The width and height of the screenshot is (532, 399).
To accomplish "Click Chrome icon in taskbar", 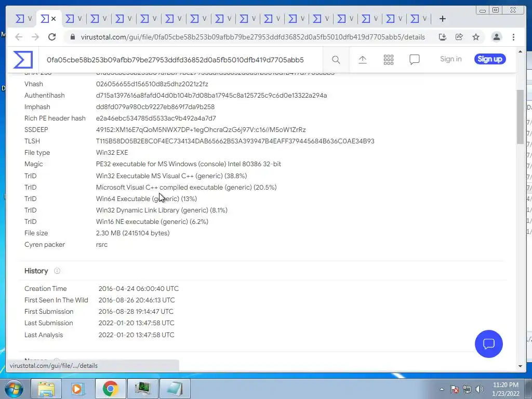I will 110,389.
